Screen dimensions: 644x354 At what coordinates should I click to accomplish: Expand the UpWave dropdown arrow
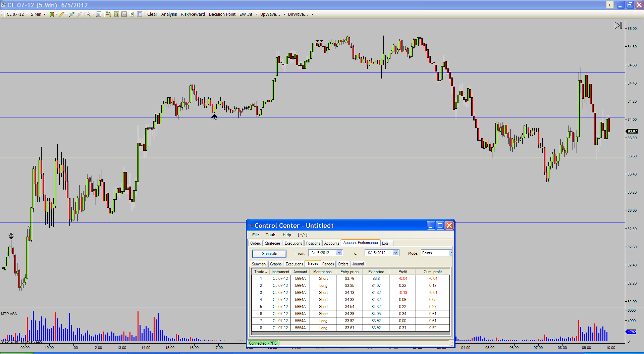tap(284, 14)
